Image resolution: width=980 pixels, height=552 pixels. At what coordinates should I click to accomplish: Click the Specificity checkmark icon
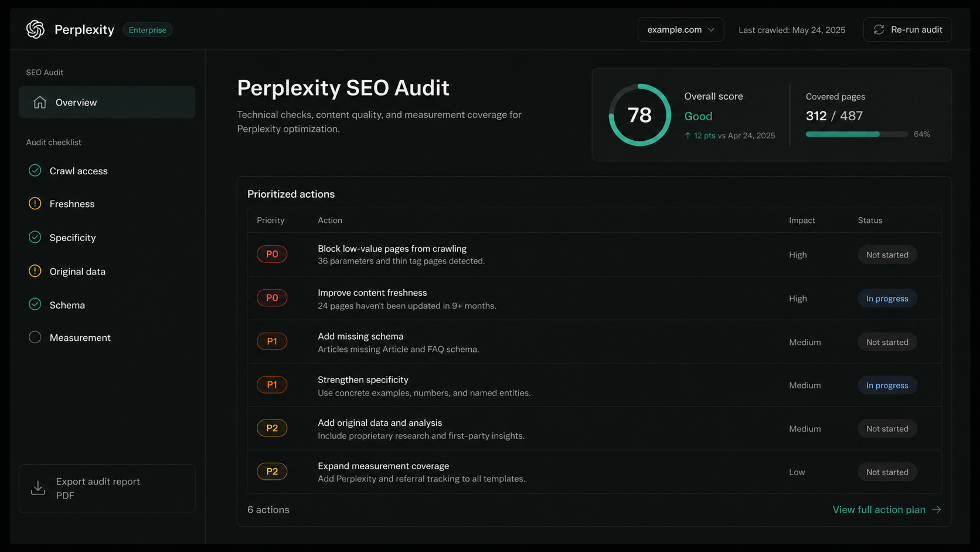click(x=35, y=237)
